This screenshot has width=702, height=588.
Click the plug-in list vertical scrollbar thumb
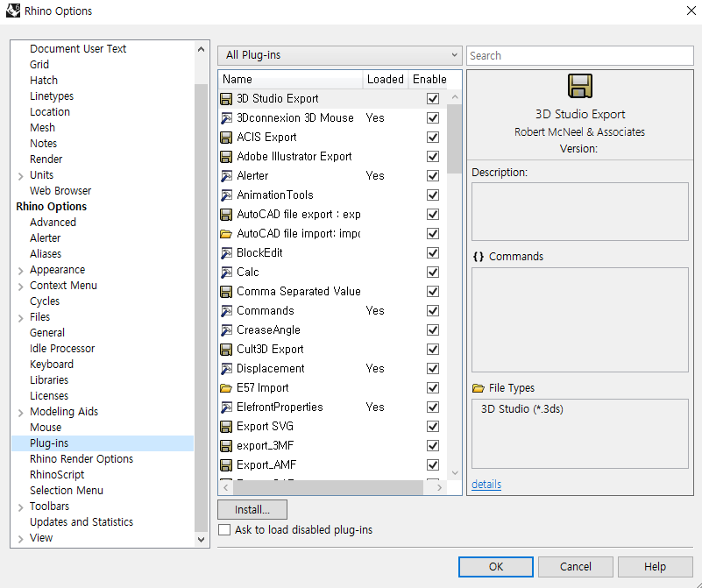(455, 138)
